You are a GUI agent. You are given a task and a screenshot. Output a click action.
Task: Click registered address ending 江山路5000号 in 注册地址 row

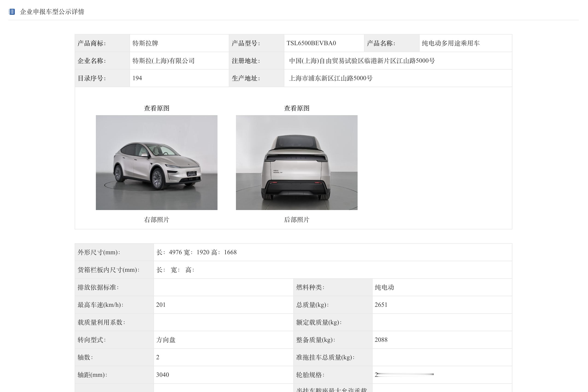(362, 61)
